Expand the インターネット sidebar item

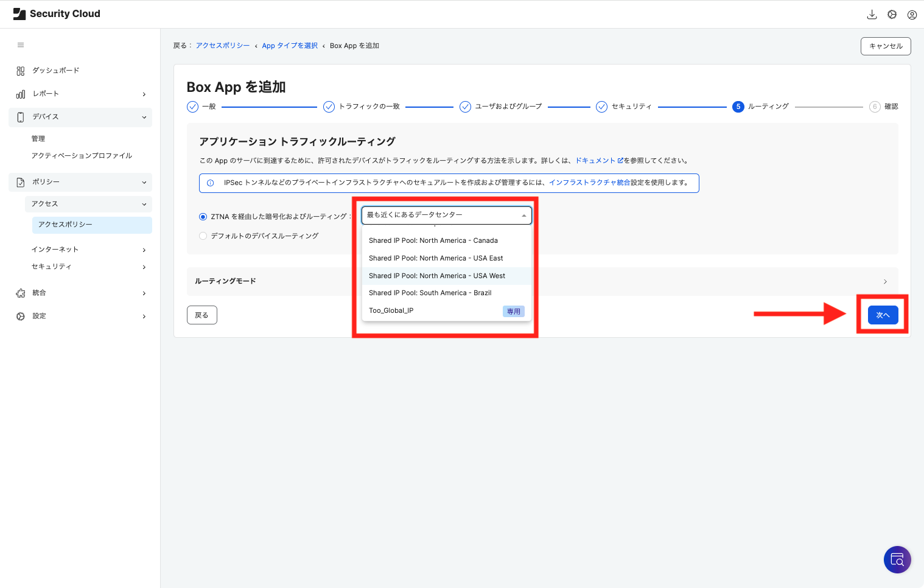(144, 250)
